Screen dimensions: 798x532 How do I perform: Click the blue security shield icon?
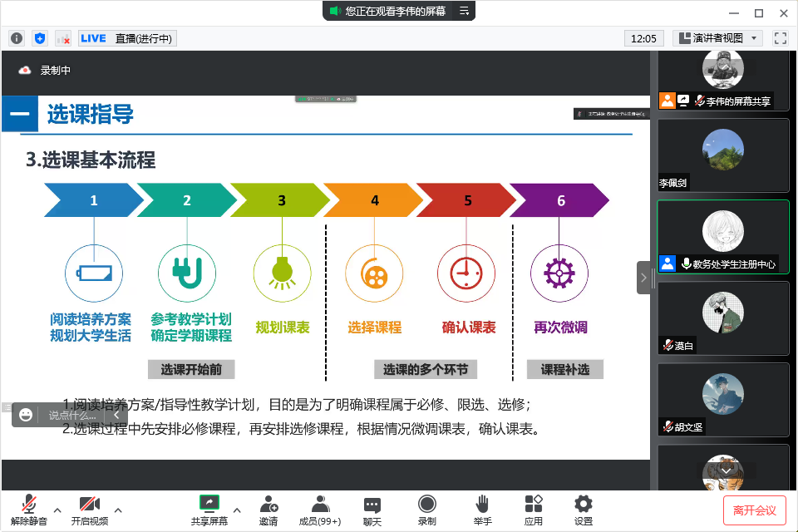[40, 38]
